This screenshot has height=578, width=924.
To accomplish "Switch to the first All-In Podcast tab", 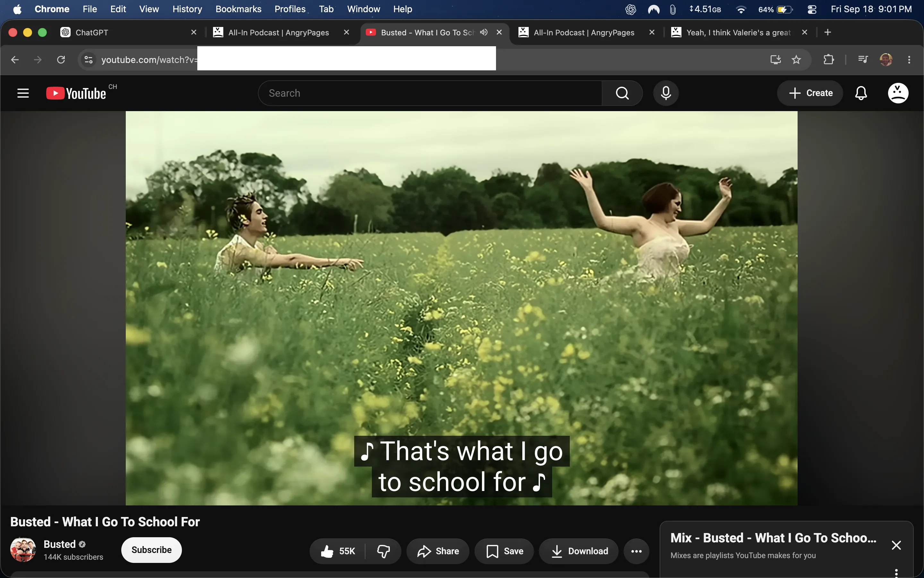I will [281, 32].
